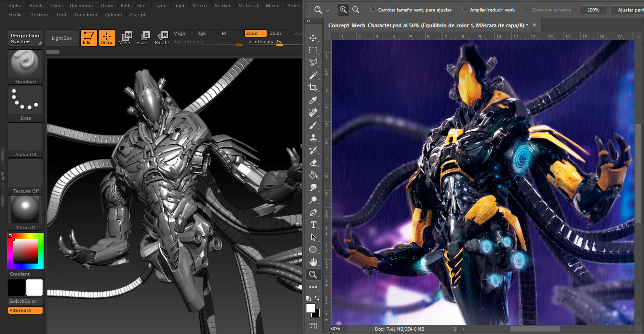Expand the collapsed Photoshop toolbox double-arrow

309,21
